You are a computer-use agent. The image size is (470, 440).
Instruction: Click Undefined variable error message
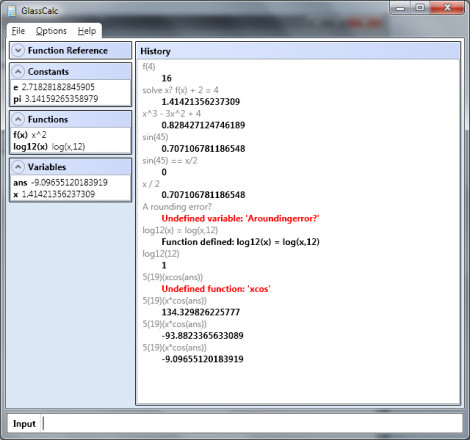coord(240,219)
